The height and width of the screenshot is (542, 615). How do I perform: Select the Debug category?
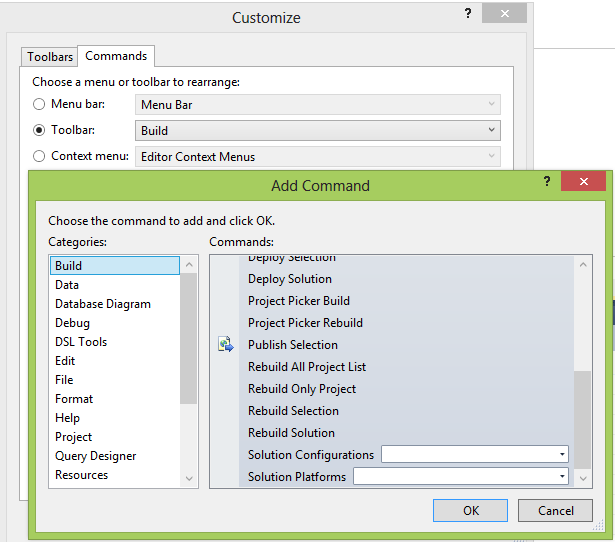tap(72, 323)
